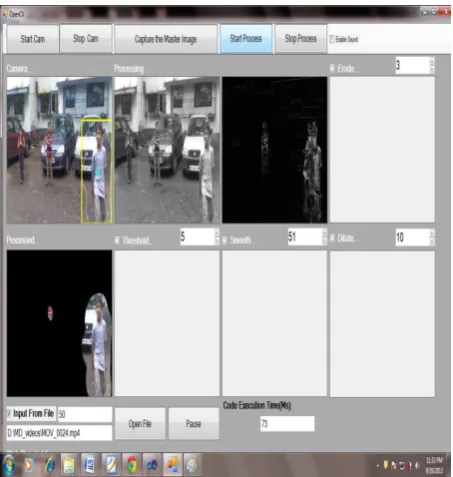Screen dimensions: 453x477
Task: Launch Internet Explorer from the taskbar
Action: click(x=49, y=465)
